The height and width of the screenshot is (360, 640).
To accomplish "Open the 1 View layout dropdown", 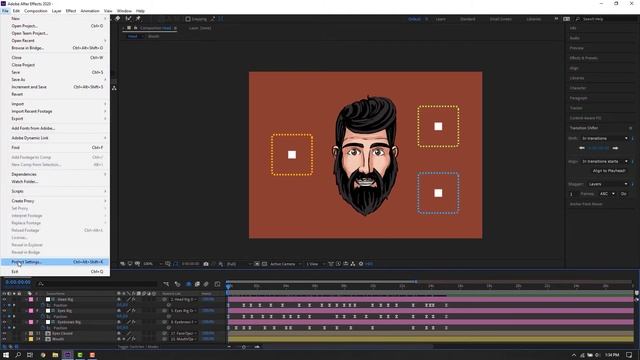I will 315,264.
